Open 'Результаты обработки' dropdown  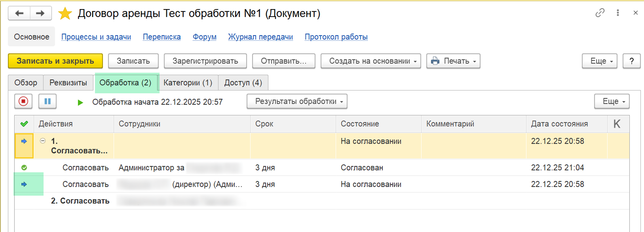(x=297, y=102)
